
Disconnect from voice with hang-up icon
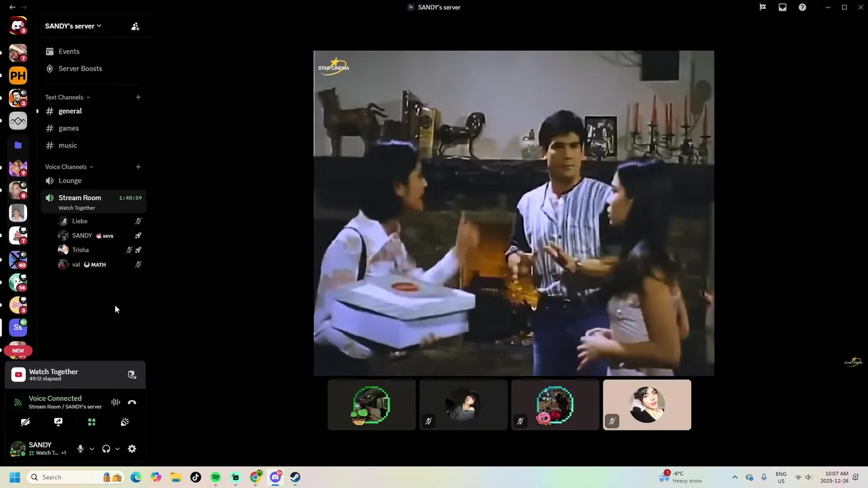click(x=132, y=402)
